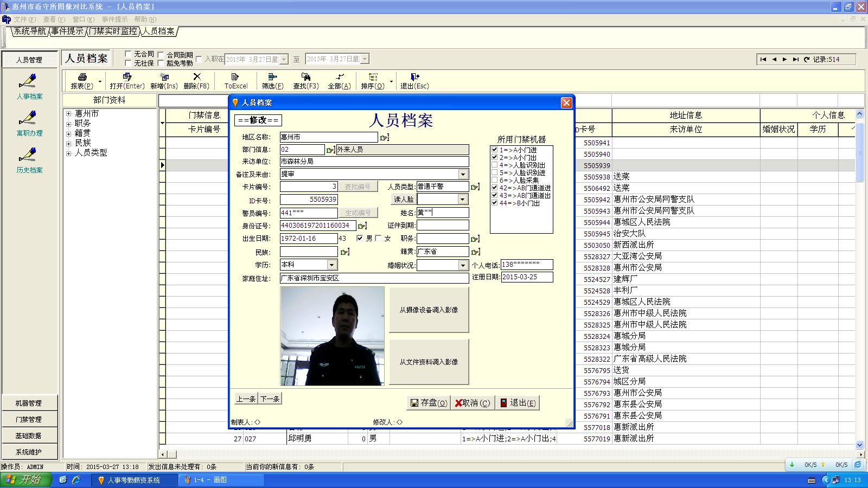This screenshot has height=488, width=868.
Task: Open 离职办理 in the left sidebar
Action: pos(29,123)
